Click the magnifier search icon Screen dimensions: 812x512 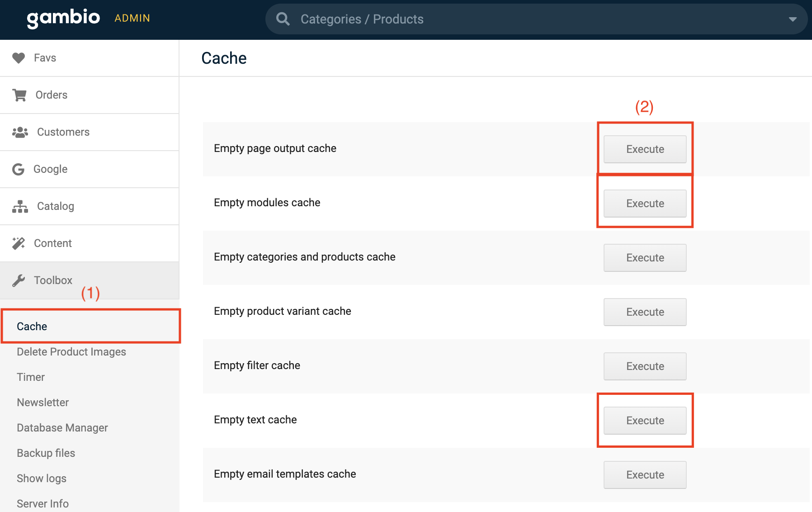point(283,19)
